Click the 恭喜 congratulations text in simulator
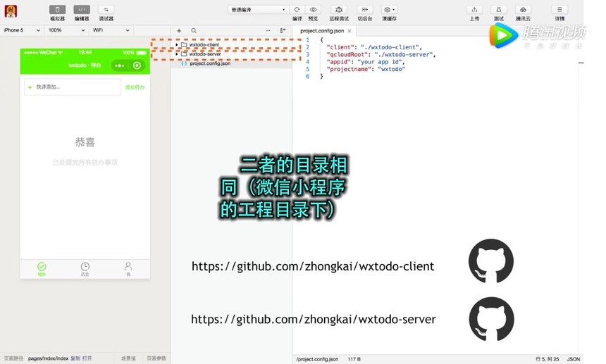This screenshot has width=606, height=364. 85,142
